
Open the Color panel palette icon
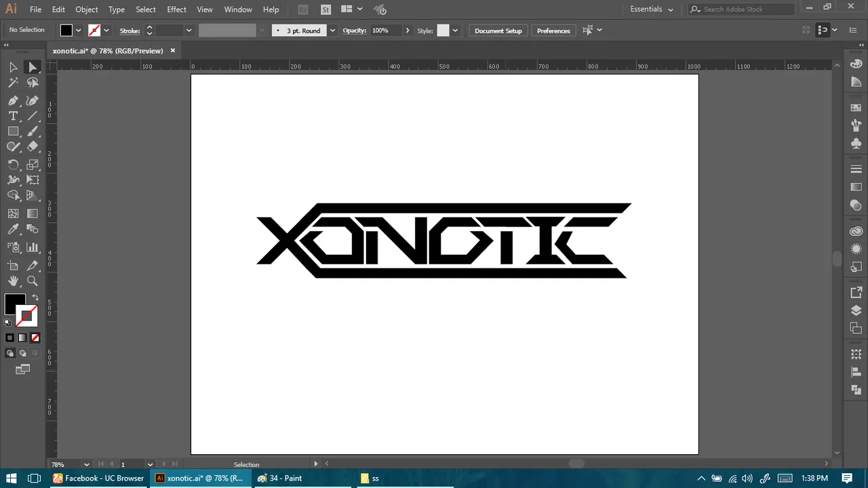[856, 64]
